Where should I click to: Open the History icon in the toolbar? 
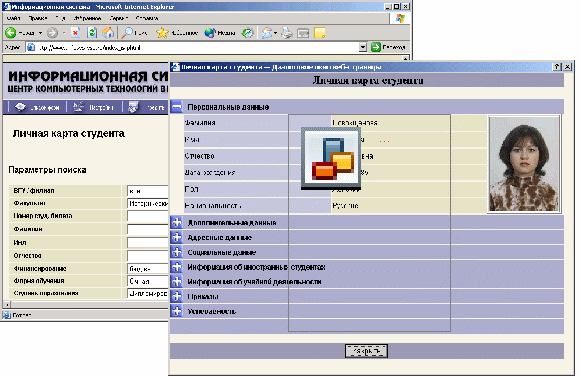248,33
